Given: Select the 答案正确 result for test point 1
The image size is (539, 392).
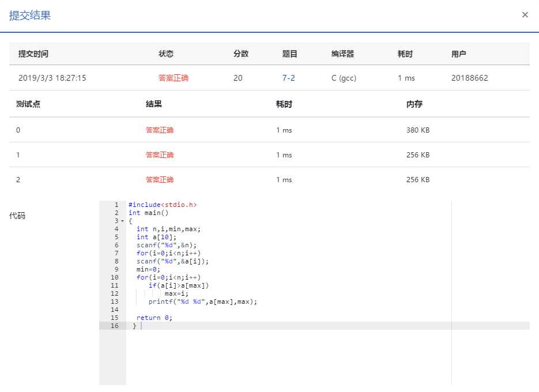Looking at the screenshot, I should tap(160, 155).
